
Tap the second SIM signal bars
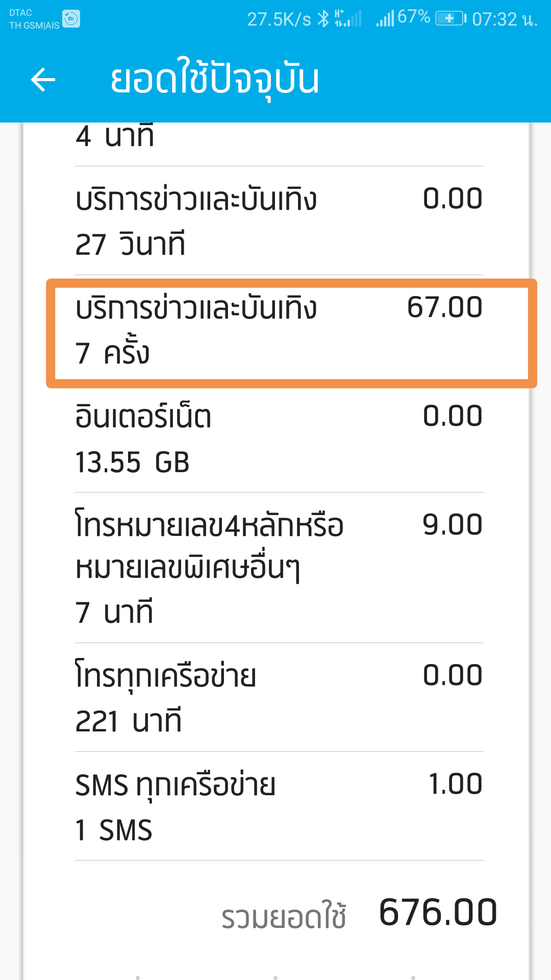pos(385,19)
